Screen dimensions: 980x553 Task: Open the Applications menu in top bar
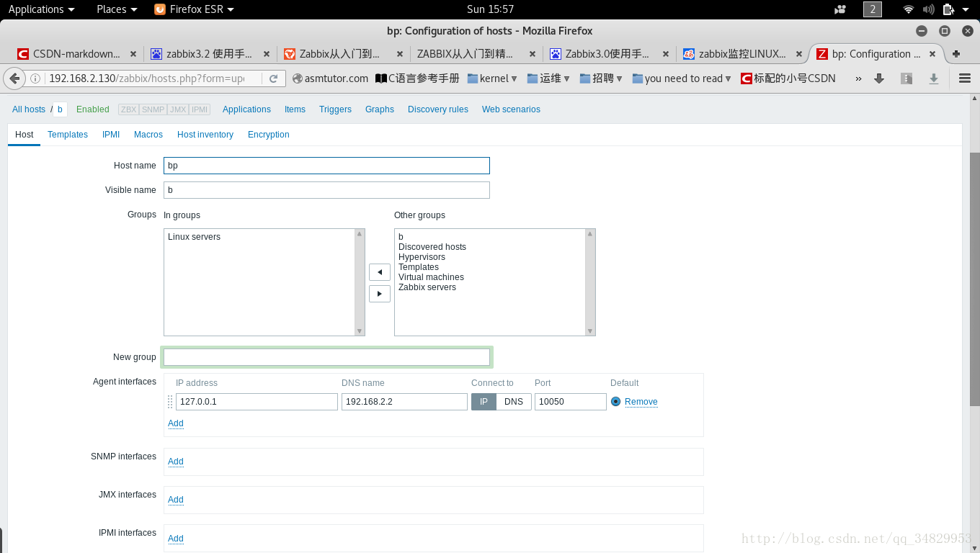coord(41,9)
